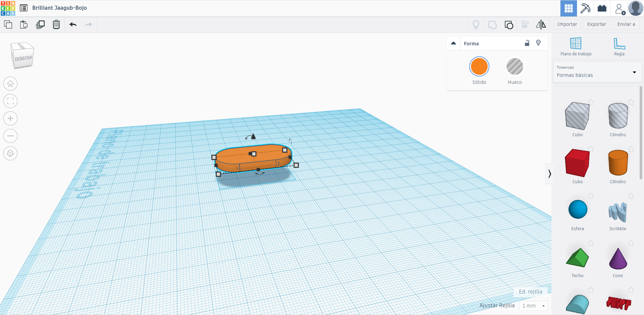
Task: Favorite the orange Cilindro star
Action: [631, 149]
